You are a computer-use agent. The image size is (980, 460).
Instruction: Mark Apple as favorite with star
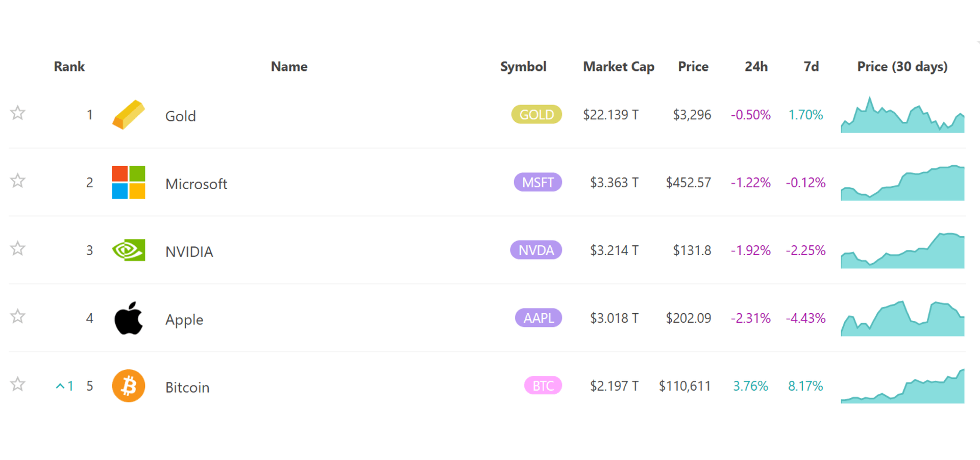point(18,316)
